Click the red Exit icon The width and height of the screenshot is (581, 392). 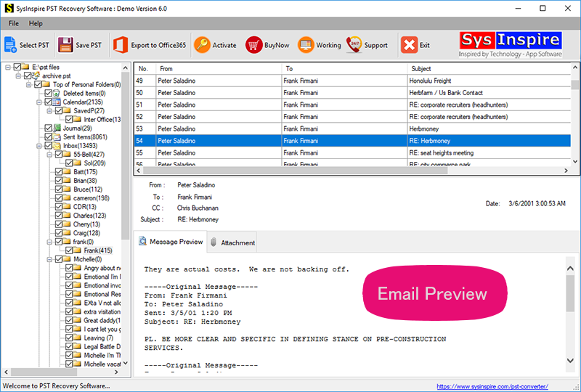click(x=409, y=45)
